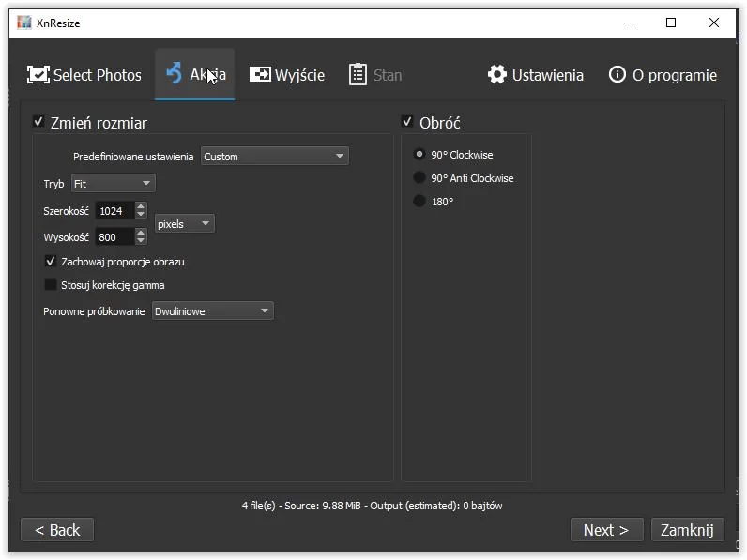Image resolution: width=747 pixels, height=560 pixels.
Task: Click the Select Photos image icon
Action: tap(38, 75)
